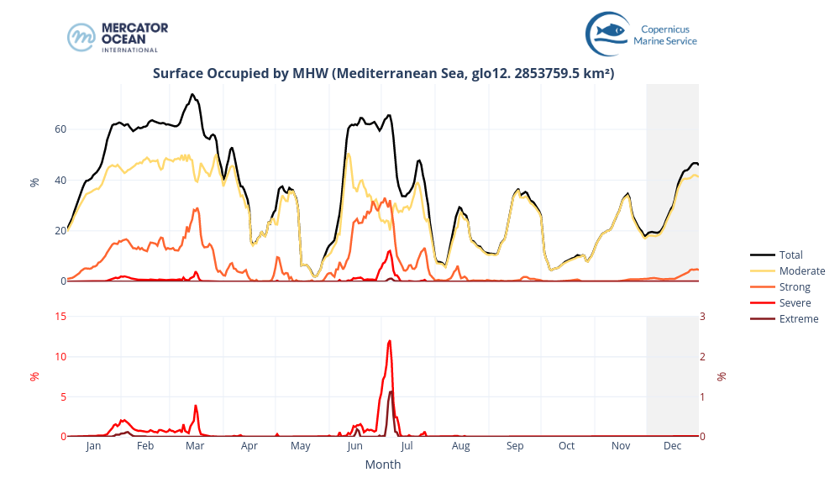The width and height of the screenshot is (840, 504).
Task: Click the 'Month' x-axis title
Action: [x=382, y=465]
